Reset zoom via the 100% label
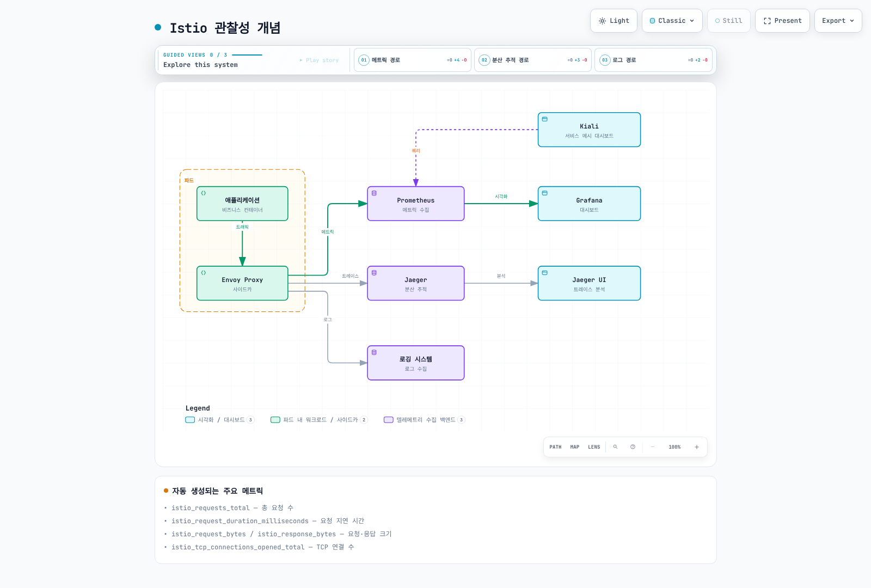Screen dimensions: 871x588 674,447
